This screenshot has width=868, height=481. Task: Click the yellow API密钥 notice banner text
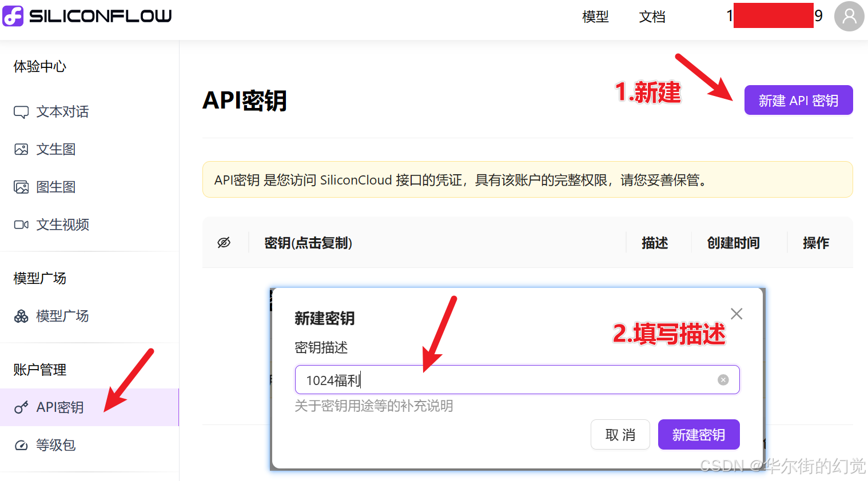(461, 181)
